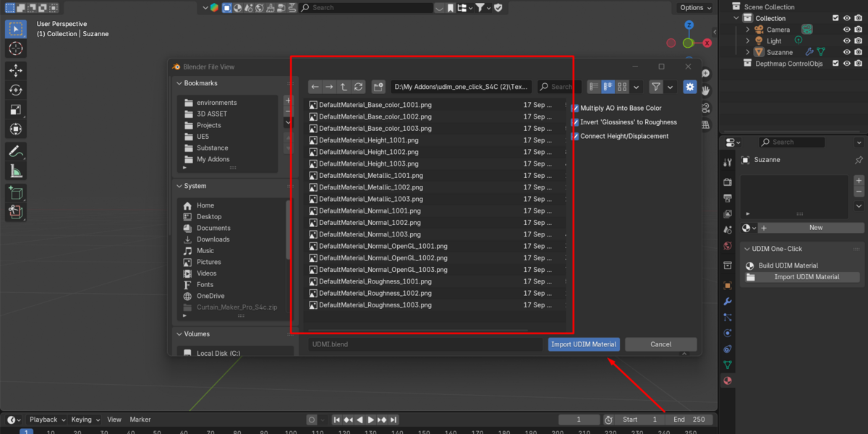Click the Import UDIM Material button
Viewport: 868px width, 434px height.
pyautogui.click(x=584, y=344)
